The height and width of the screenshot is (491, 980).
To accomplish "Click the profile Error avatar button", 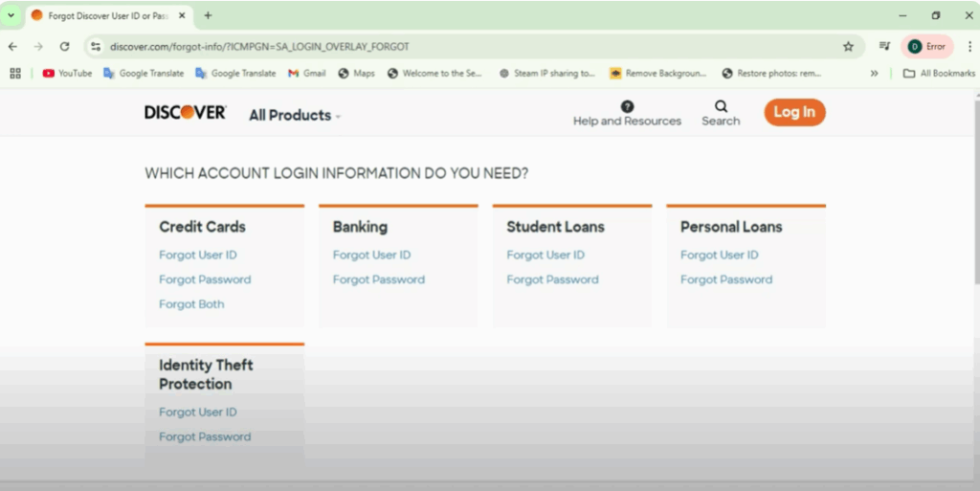I will coord(926,46).
